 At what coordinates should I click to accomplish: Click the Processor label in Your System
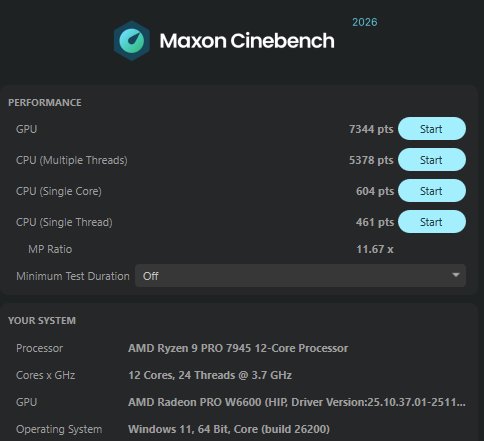(x=39, y=348)
